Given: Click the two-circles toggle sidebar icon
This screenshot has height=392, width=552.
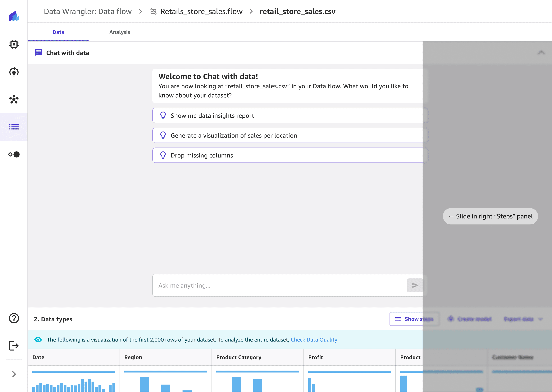Looking at the screenshot, I should [x=14, y=154].
